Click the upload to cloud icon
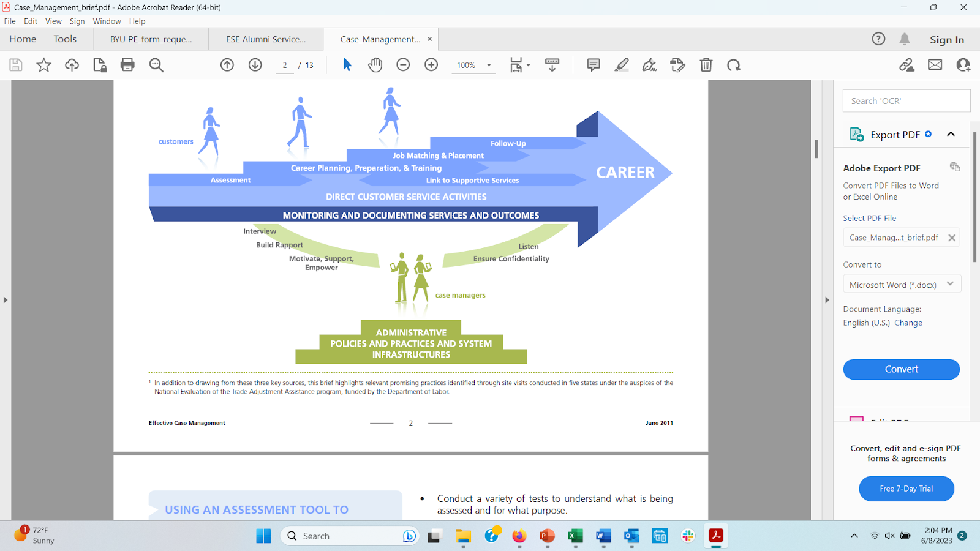The height and width of the screenshot is (551, 980). coord(72,65)
